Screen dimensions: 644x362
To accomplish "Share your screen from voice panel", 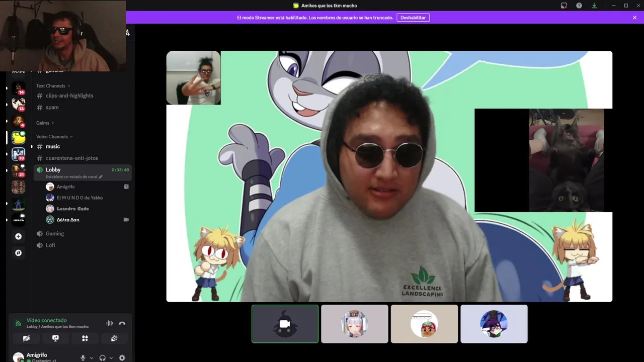I will click(55, 338).
